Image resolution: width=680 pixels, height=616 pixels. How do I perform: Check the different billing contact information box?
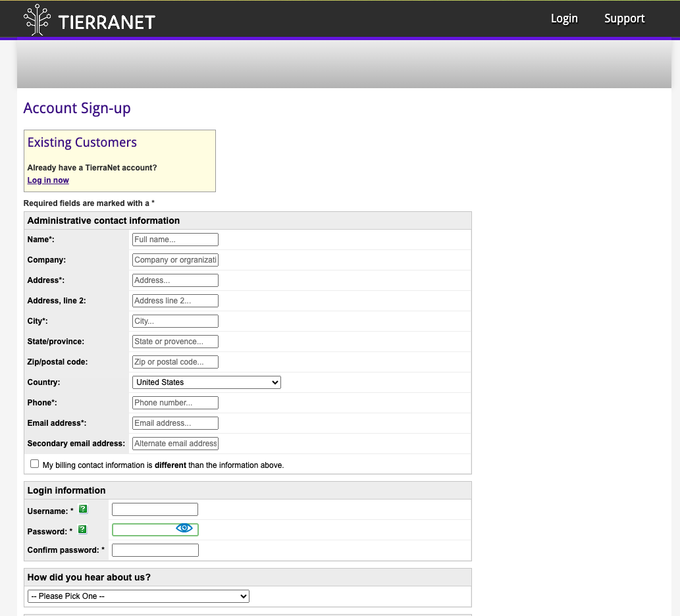35,464
